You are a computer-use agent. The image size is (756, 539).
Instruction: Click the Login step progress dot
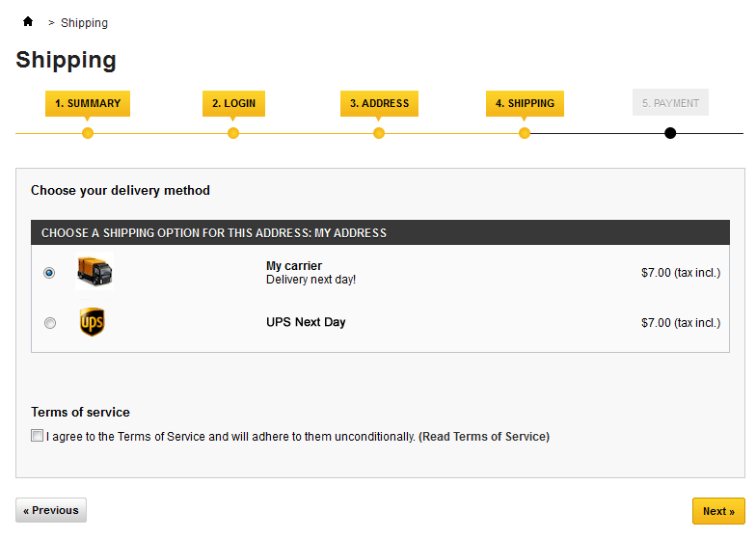(x=233, y=133)
